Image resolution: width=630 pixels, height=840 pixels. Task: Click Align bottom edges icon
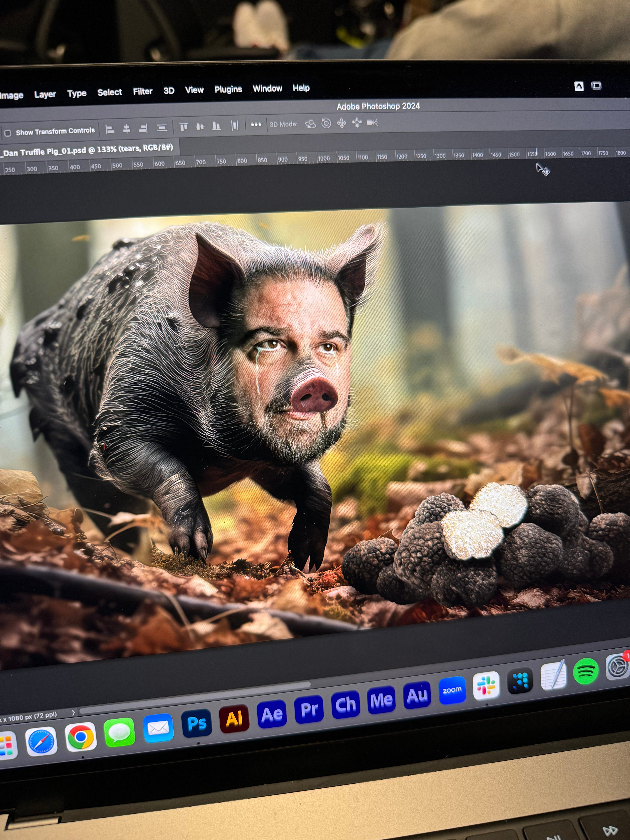(x=216, y=126)
